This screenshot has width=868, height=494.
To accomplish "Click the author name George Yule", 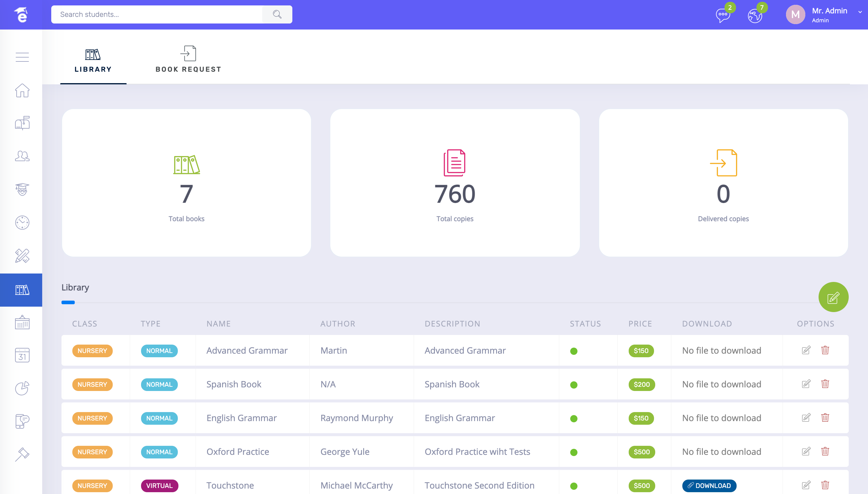I will click(x=344, y=452).
